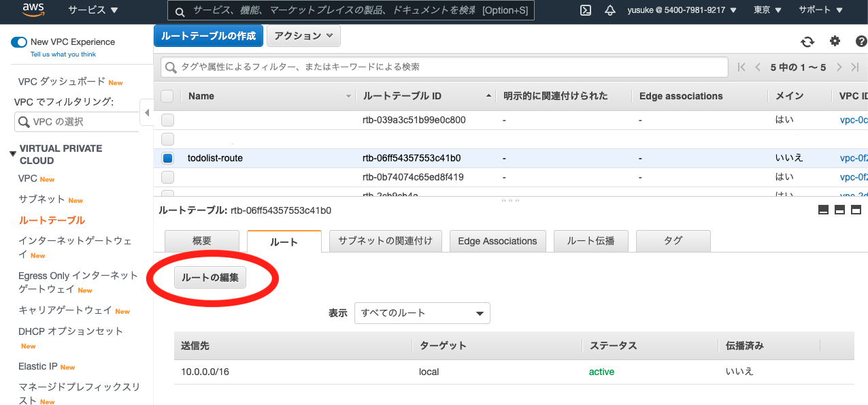Open the ルート伝播 tab
868x405 pixels.
pyautogui.click(x=591, y=241)
